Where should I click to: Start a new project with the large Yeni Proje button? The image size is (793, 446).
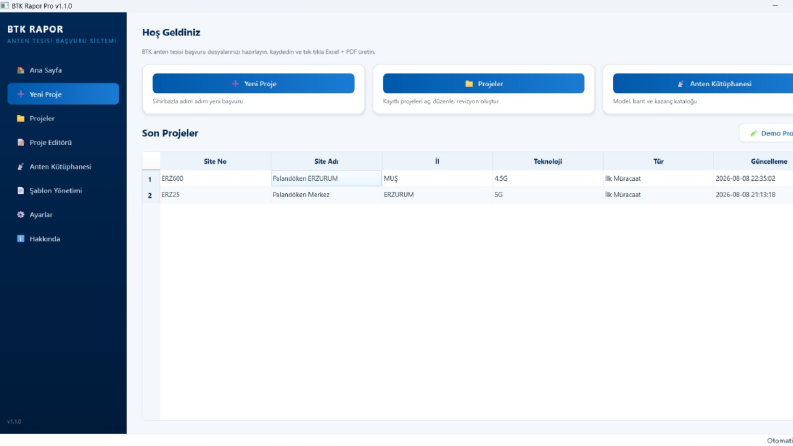click(253, 83)
